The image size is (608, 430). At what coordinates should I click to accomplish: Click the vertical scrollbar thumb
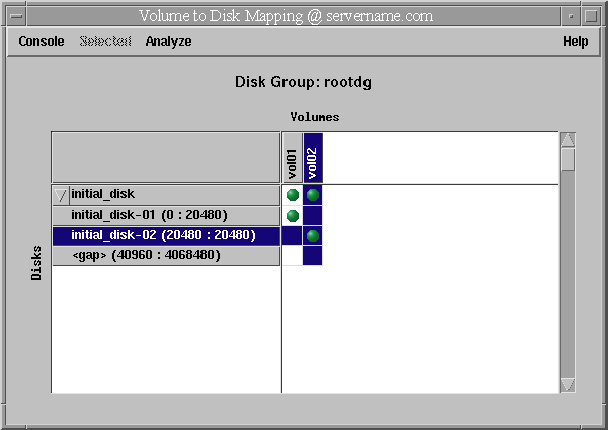568,159
